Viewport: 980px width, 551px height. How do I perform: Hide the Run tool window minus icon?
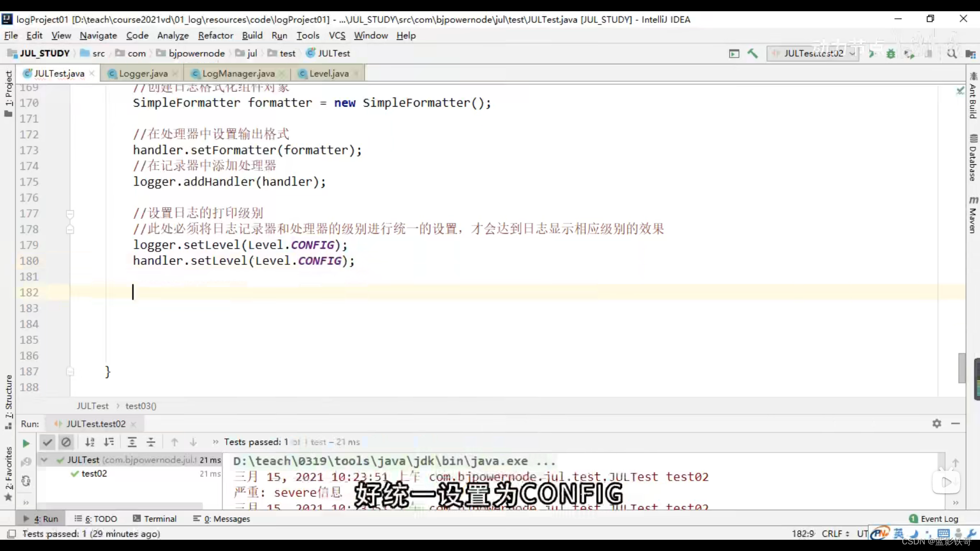955,423
